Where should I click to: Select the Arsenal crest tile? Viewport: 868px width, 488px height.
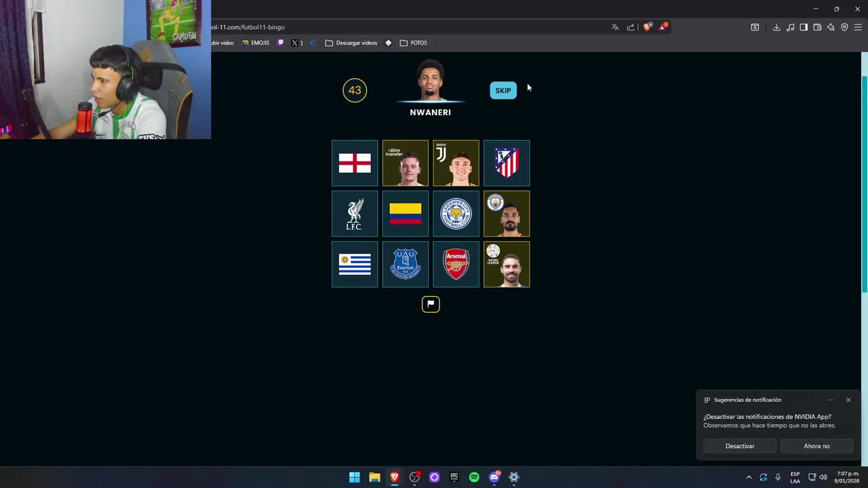(456, 264)
